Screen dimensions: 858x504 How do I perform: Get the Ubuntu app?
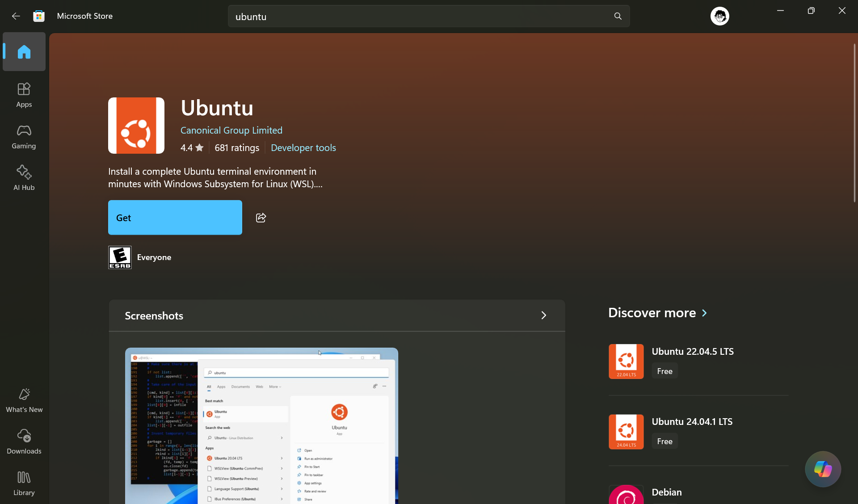click(175, 218)
